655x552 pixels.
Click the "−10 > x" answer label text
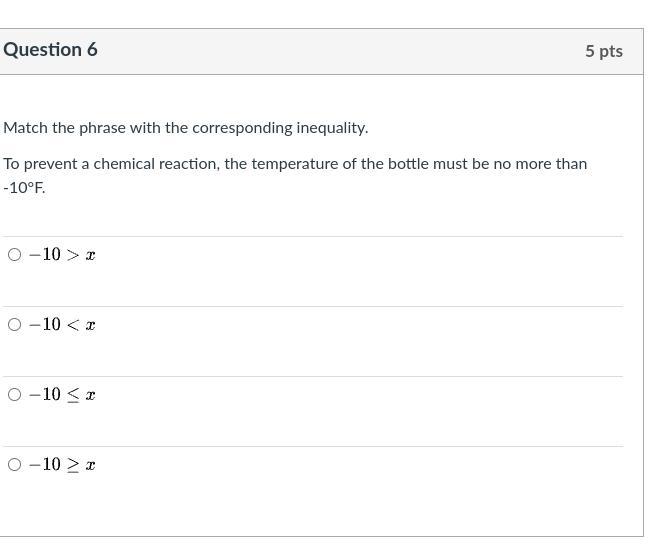(61, 255)
